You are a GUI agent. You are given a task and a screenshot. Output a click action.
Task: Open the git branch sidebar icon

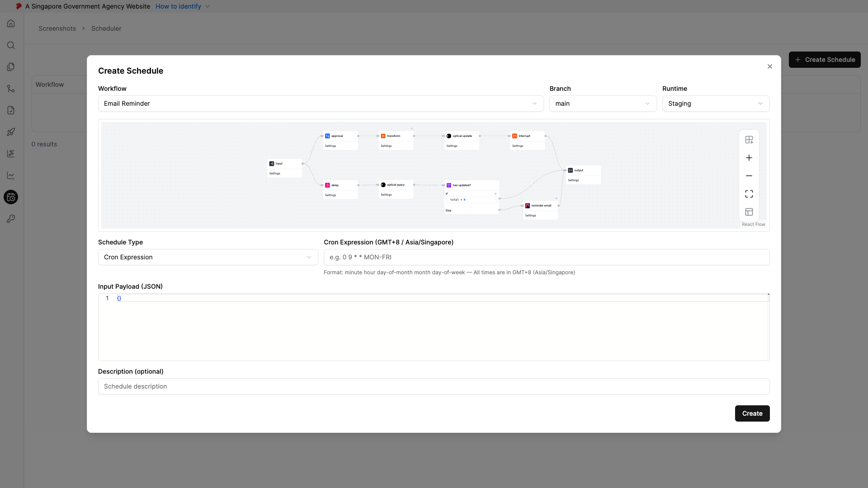(11, 89)
